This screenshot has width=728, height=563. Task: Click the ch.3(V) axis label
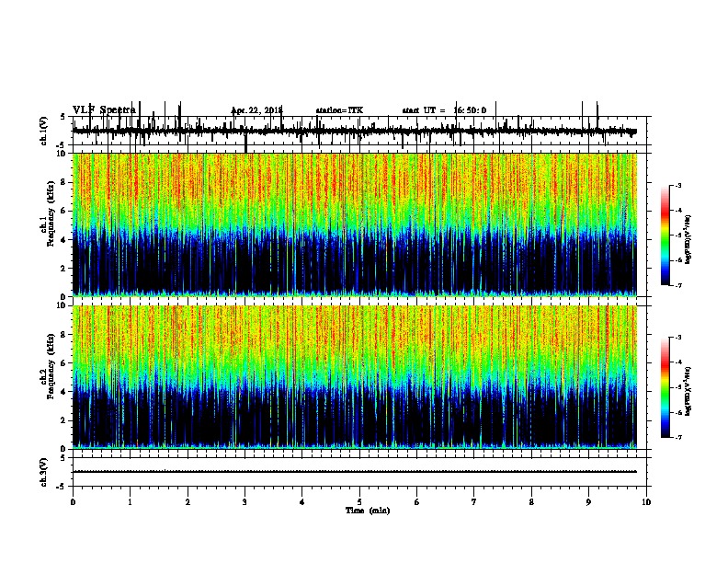[43, 472]
